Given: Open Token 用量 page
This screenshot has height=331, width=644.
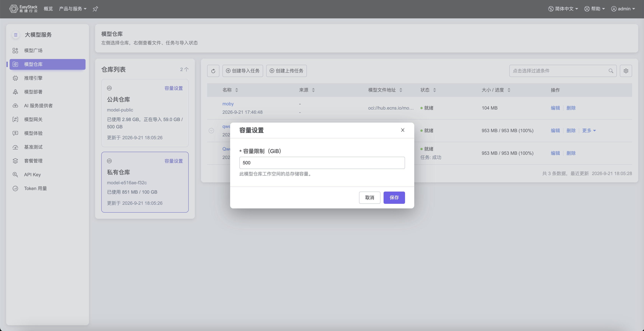Looking at the screenshot, I should (x=48, y=188).
